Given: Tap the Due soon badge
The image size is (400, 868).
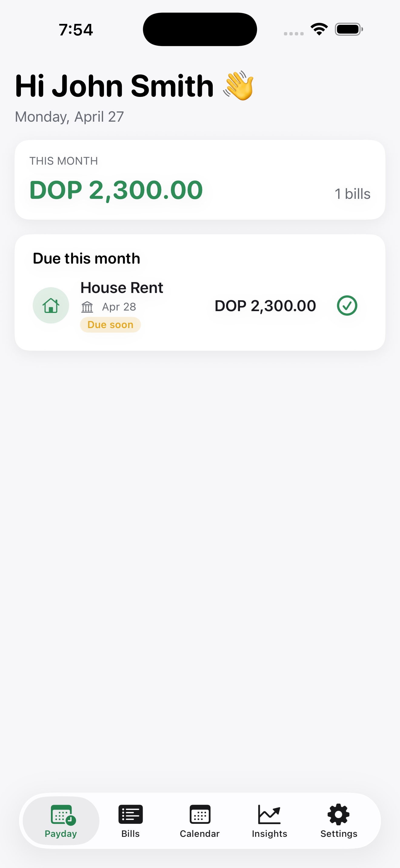Looking at the screenshot, I should 110,325.
